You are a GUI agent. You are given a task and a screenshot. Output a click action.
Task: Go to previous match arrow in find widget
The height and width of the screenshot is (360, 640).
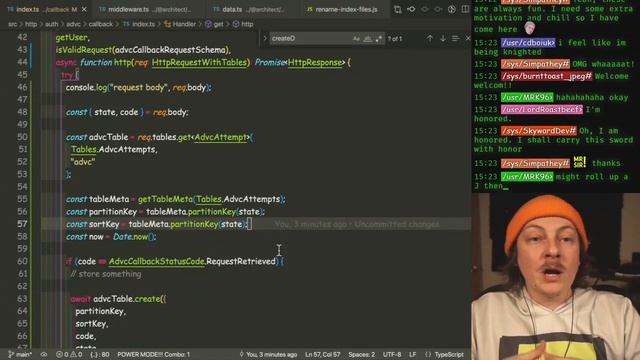tap(430, 38)
